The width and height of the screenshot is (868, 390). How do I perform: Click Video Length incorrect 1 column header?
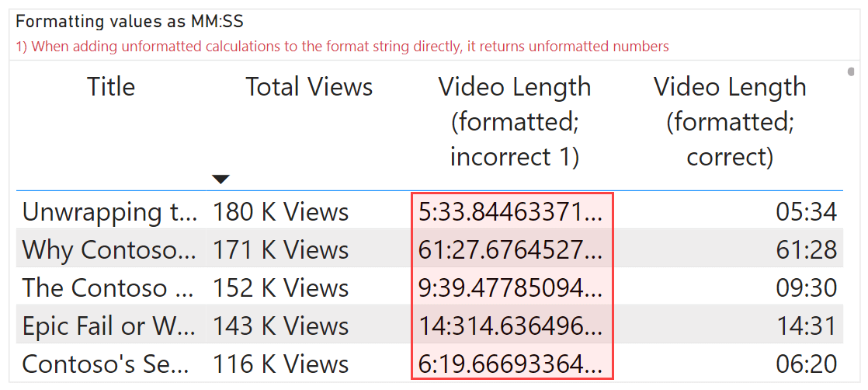(x=514, y=121)
